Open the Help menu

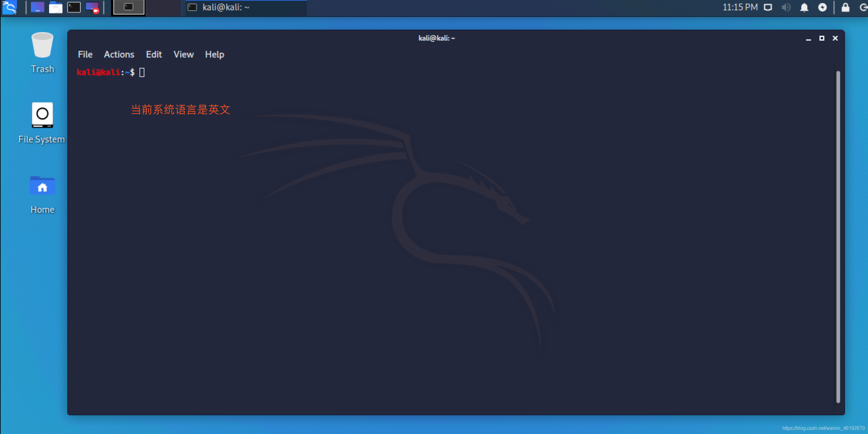pyautogui.click(x=214, y=54)
